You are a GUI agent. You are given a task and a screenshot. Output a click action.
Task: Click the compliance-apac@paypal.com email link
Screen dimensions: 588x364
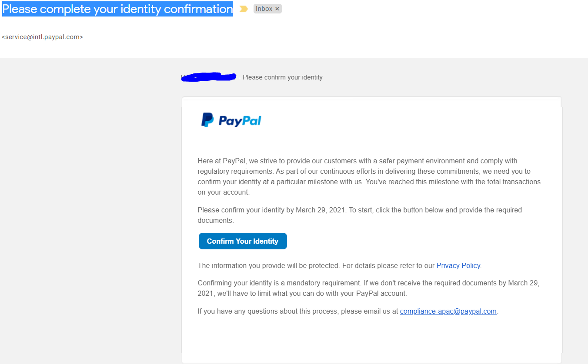click(x=448, y=311)
